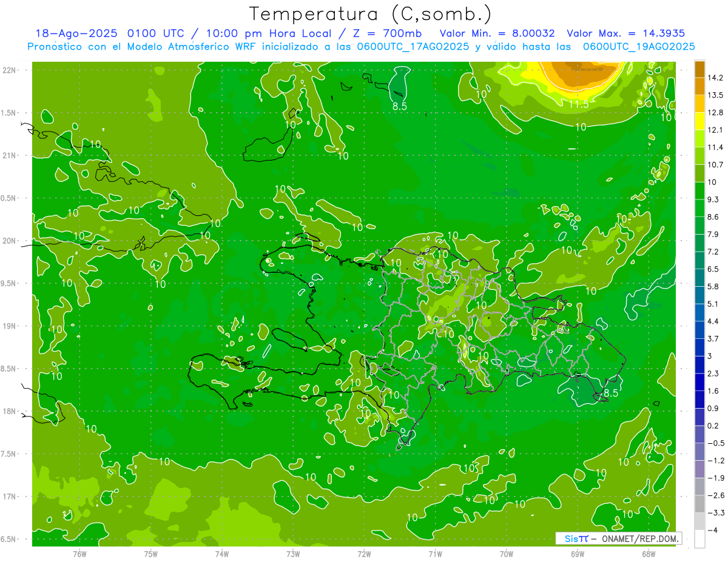728x562 pixels.
Task: Click 'Valor Min. = 8.00032' text
Action: pos(497,33)
